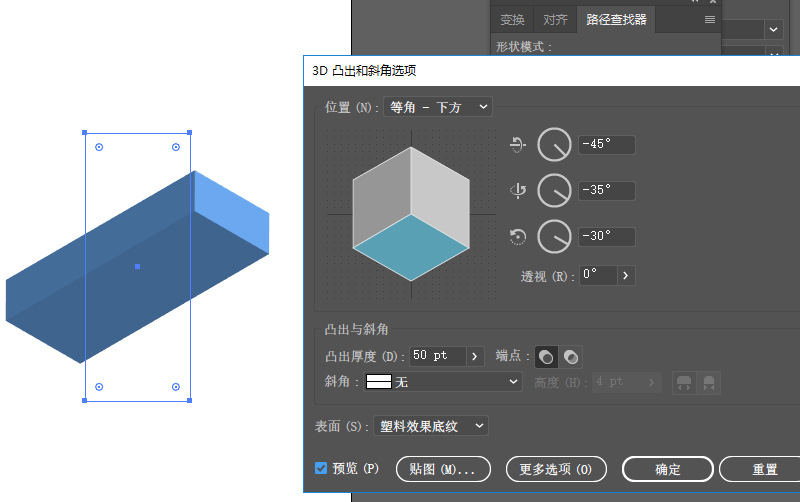Open the 斜角 bevel dropdown

pos(443,382)
